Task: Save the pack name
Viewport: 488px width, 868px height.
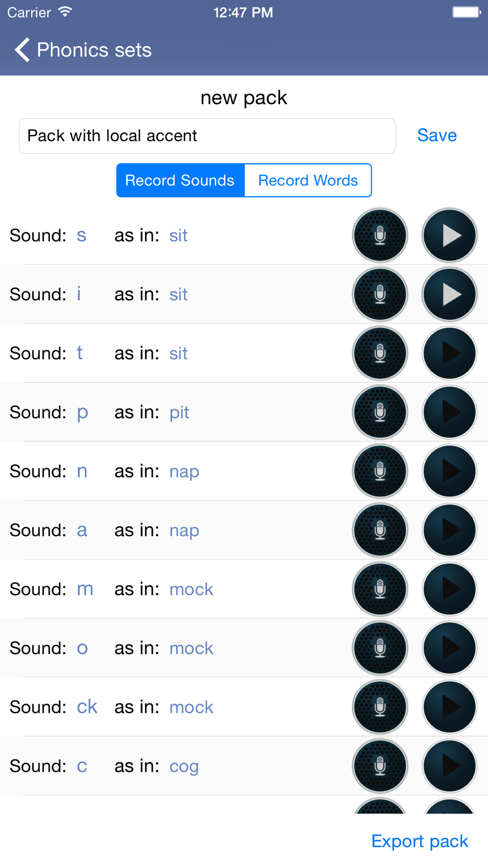Action: coord(437,135)
